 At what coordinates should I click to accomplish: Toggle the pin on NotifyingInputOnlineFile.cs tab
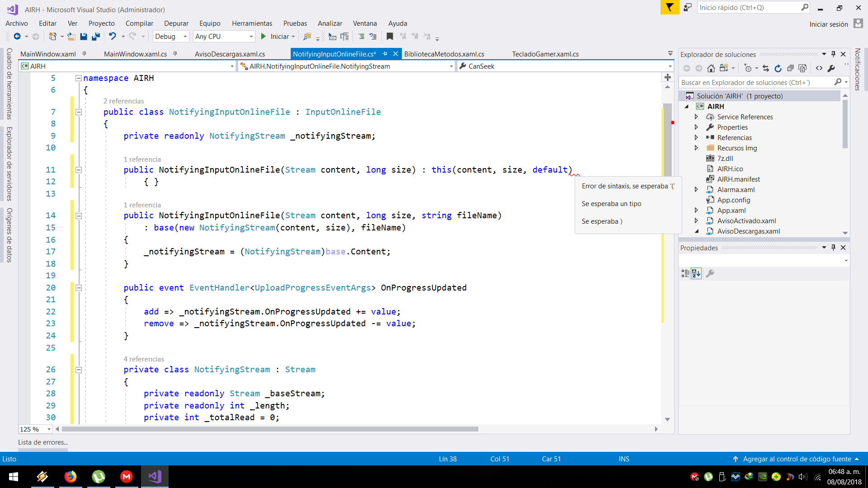coord(385,54)
